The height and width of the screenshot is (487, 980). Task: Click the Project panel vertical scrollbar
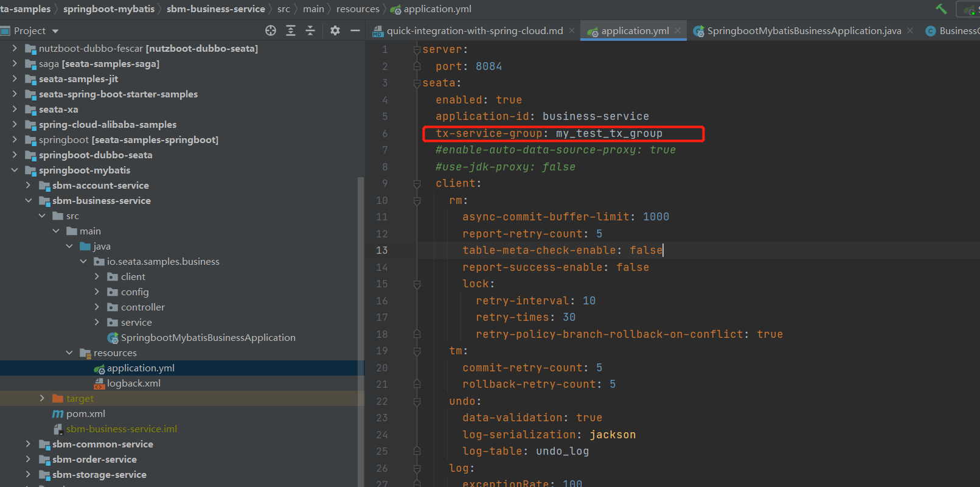pos(361,332)
